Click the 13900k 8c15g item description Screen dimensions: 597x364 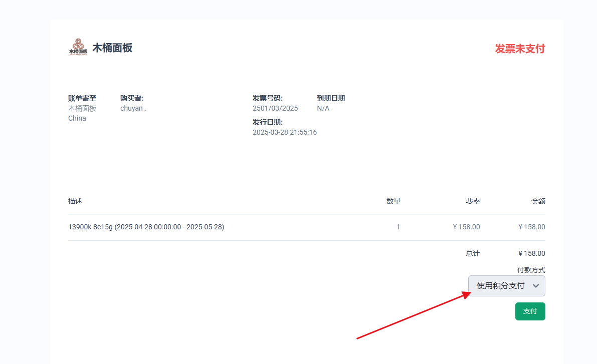pyautogui.click(x=146, y=227)
